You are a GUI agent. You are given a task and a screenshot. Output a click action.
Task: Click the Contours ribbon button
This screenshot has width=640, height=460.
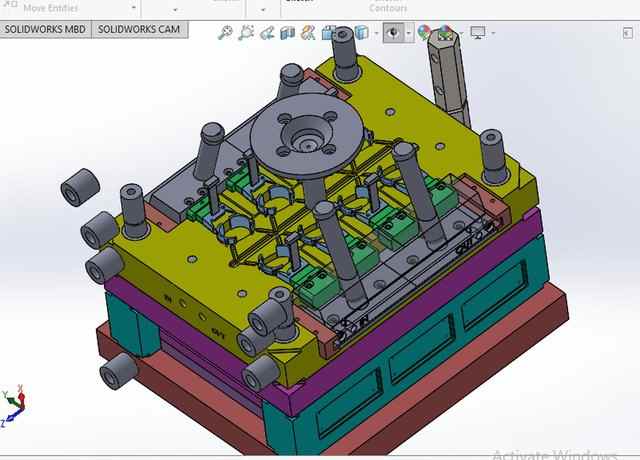coord(388,8)
